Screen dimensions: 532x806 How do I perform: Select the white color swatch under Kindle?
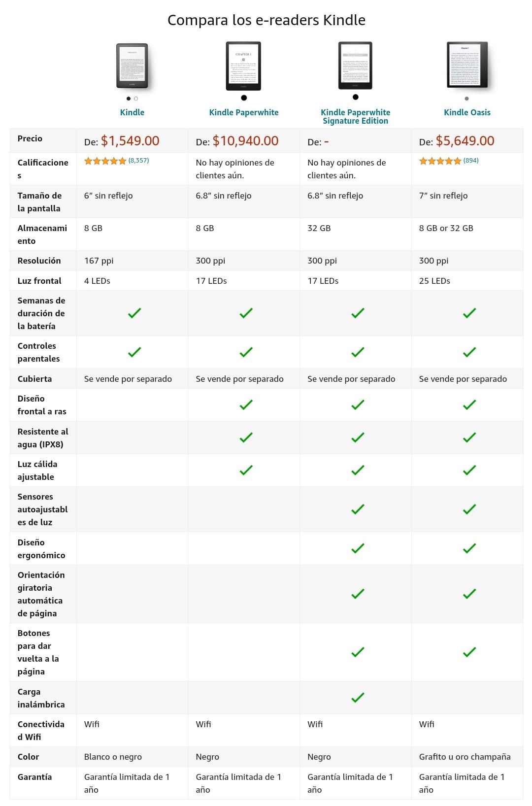tap(136, 99)
